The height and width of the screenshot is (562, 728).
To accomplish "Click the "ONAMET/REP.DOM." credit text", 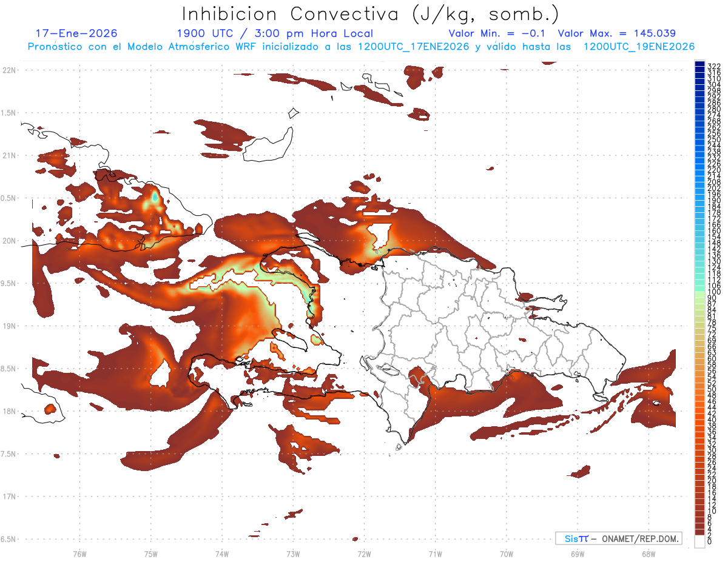I will tap(640, 538).
